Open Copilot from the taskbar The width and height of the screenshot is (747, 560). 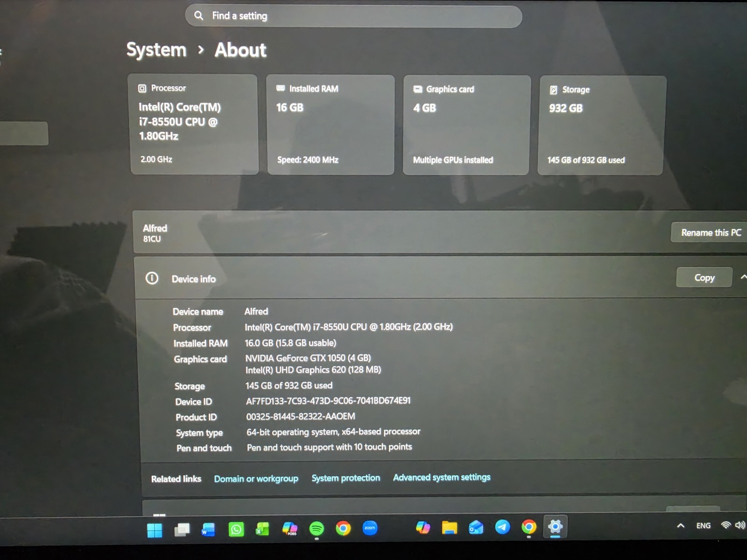tap(423, 527)
